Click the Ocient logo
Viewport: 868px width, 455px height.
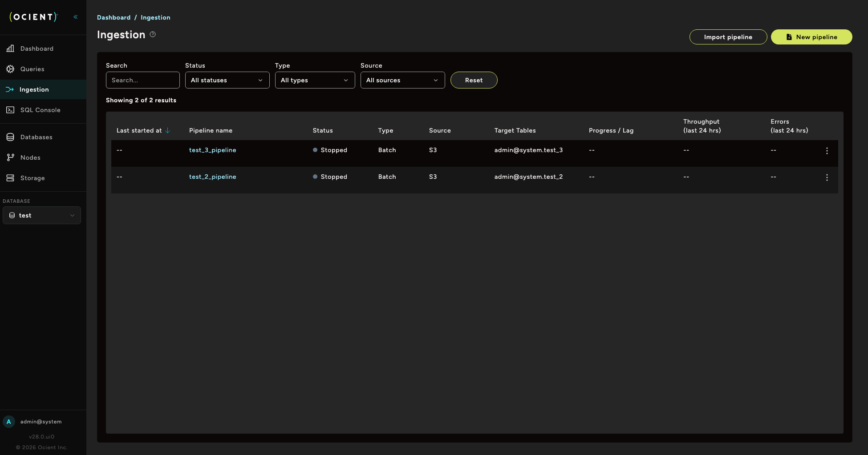[33, 17]
